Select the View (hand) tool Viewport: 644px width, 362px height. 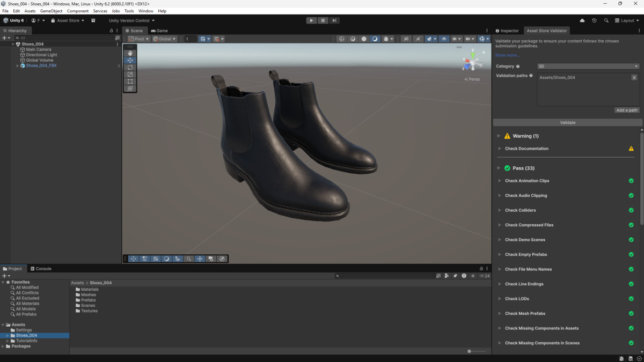click(130, 53)
